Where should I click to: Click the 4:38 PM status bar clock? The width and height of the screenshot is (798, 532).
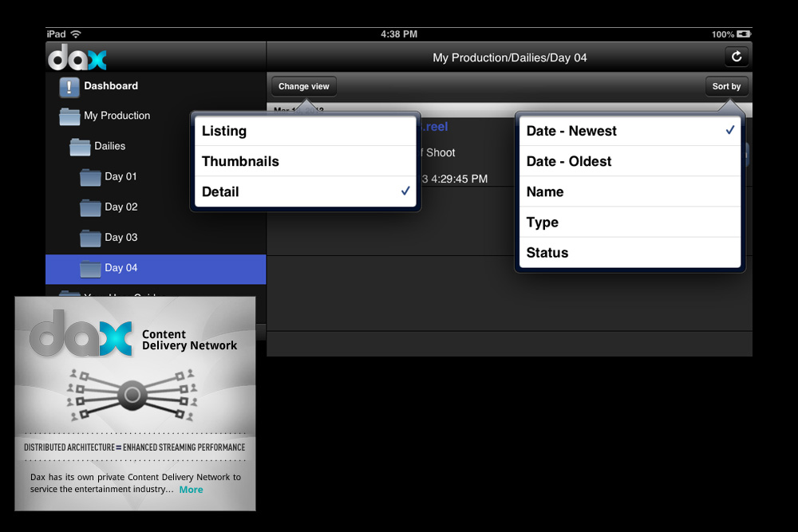(399, 34)
